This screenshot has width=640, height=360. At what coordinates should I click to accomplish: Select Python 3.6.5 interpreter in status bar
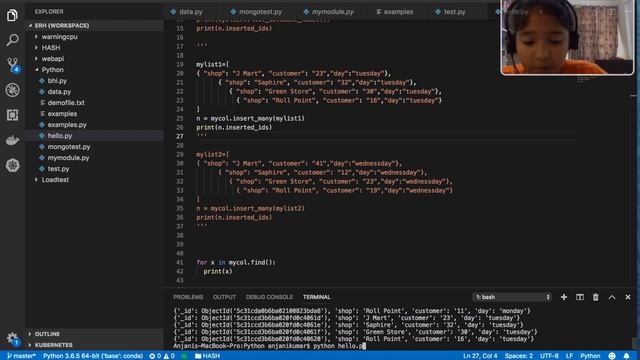93,356
